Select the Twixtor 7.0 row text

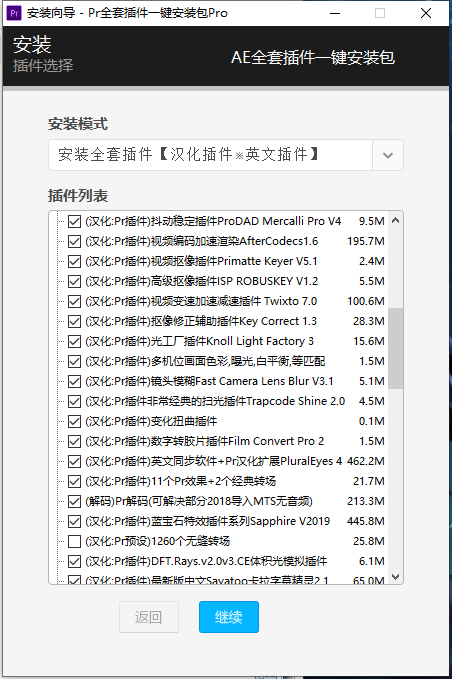click(x=201, y=301)
